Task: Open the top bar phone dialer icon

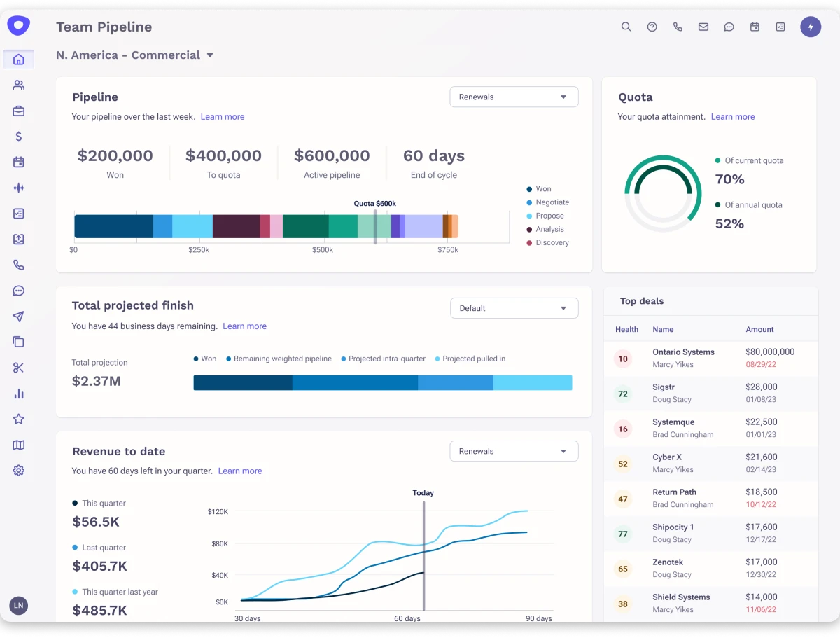Action: (678, 27)
